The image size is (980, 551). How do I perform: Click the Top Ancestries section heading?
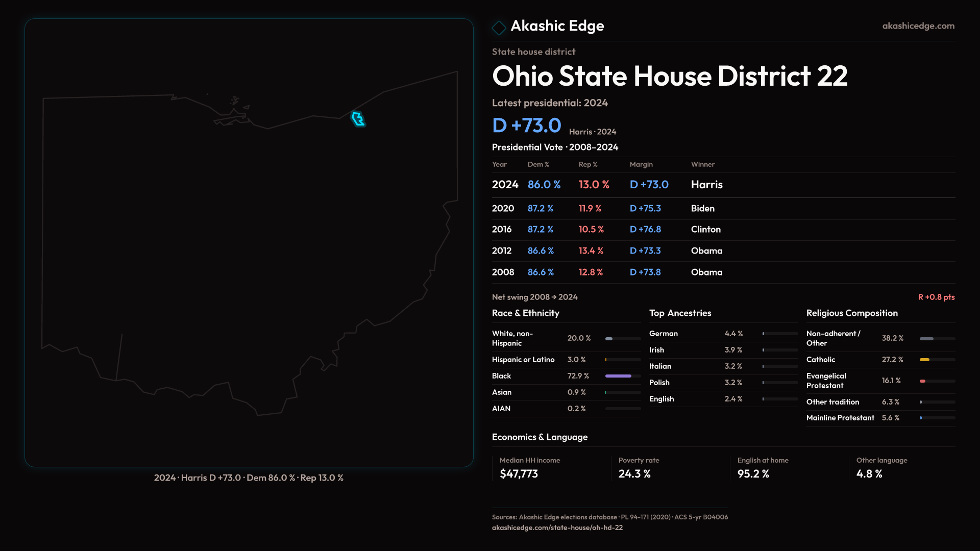tap(680, 313)
